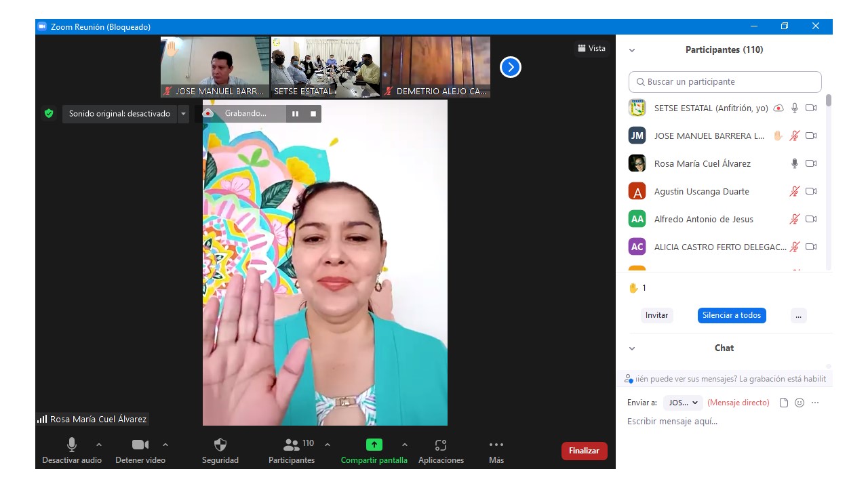Toggle camera for JOSE MANUEL BARRERA row
The image size is (868, 488).
811,136
